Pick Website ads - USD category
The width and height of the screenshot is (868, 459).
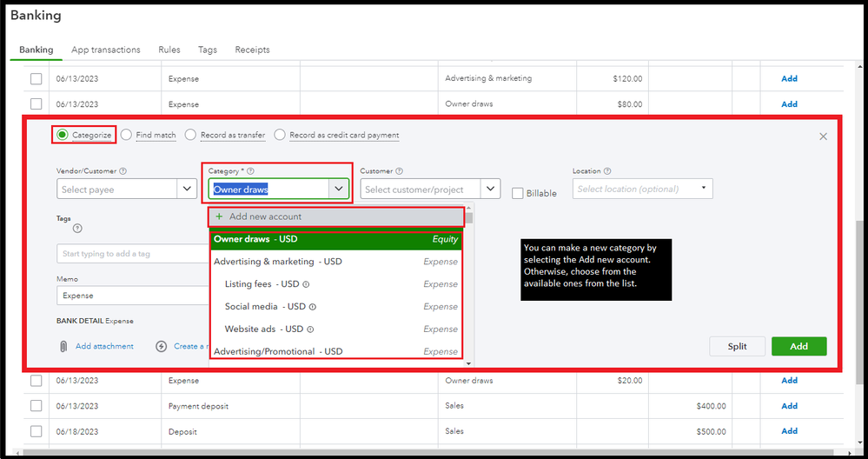click(x=336, y=329)
